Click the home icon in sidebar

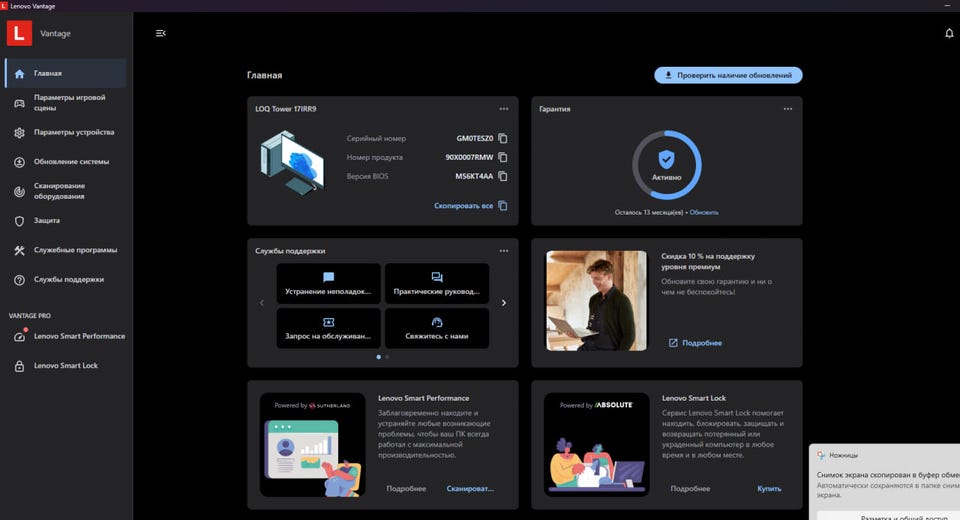click(20, 73)
